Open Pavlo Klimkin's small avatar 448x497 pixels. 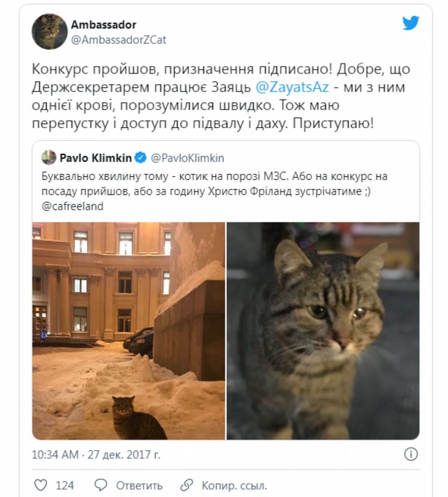point(49,157)
